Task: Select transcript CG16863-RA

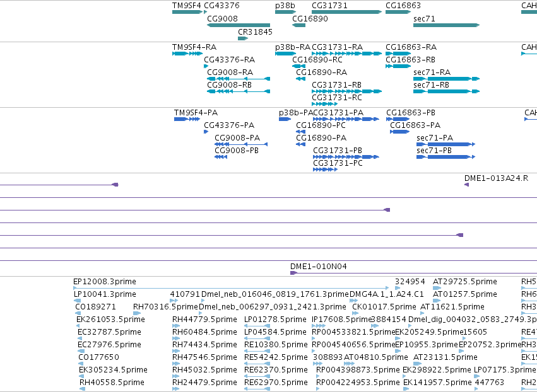Action: point(411,47)
